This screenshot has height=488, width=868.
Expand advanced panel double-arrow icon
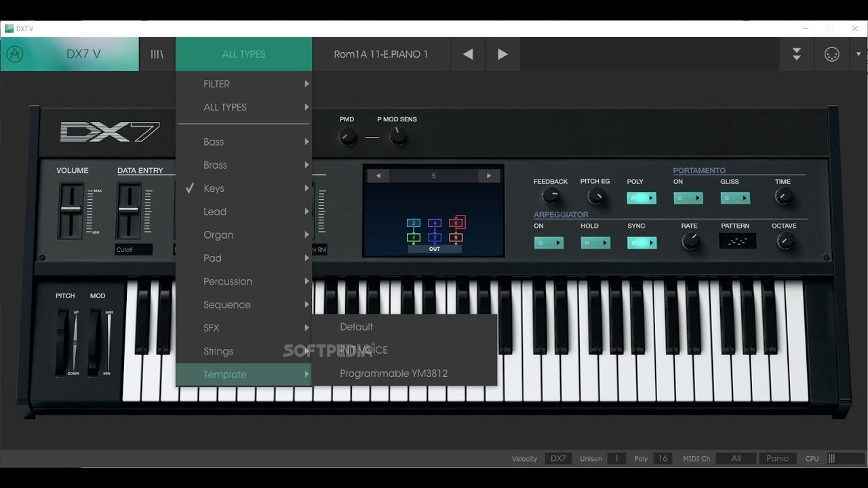click(x=797, y=54)
